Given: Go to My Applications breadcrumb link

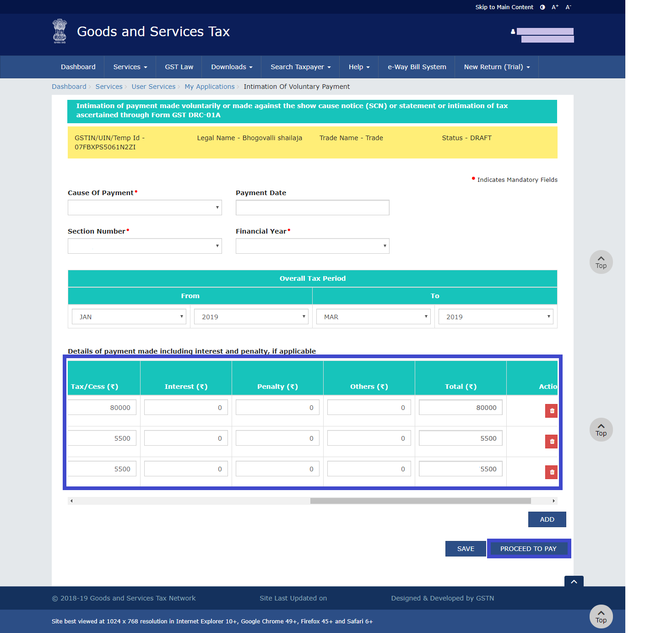Looking at the screenshot, I should pos(209,87).
